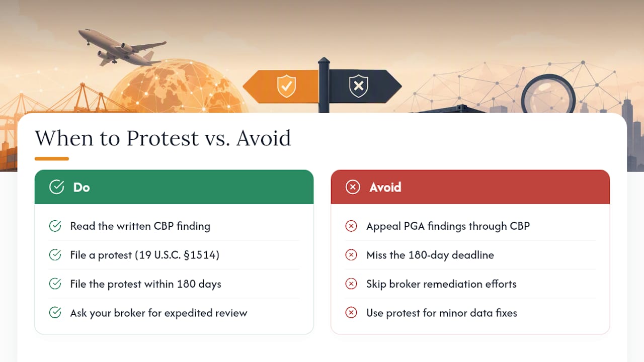This screenshot has width=644, height=362.
Task: Click the X icon beside Skip broker remediation
Action: pos(351,284)
